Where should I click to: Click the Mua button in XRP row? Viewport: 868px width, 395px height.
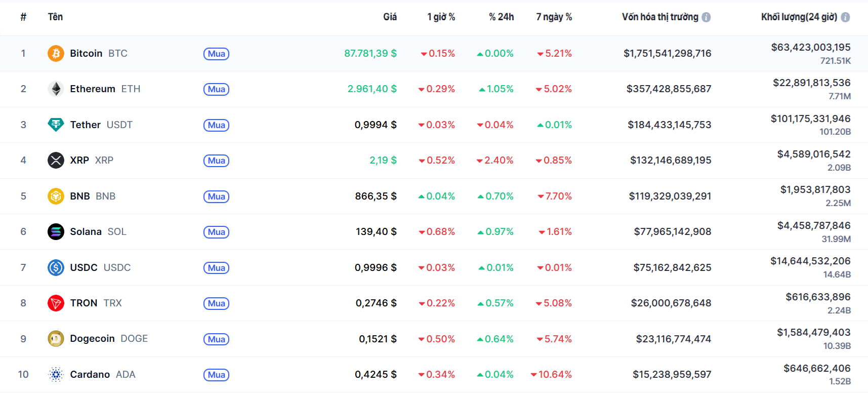point(217,161)
